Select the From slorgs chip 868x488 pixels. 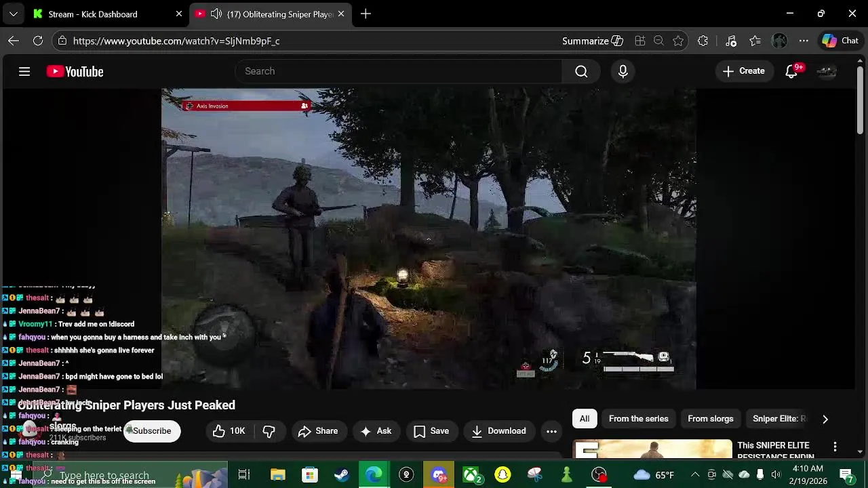point(711,419)
